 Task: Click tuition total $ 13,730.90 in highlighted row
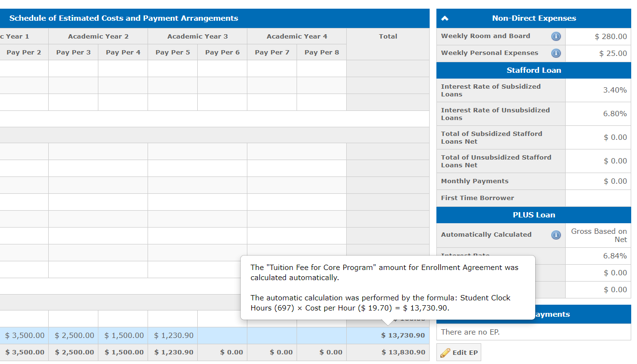pyautogui.click(x=403, y=336)
